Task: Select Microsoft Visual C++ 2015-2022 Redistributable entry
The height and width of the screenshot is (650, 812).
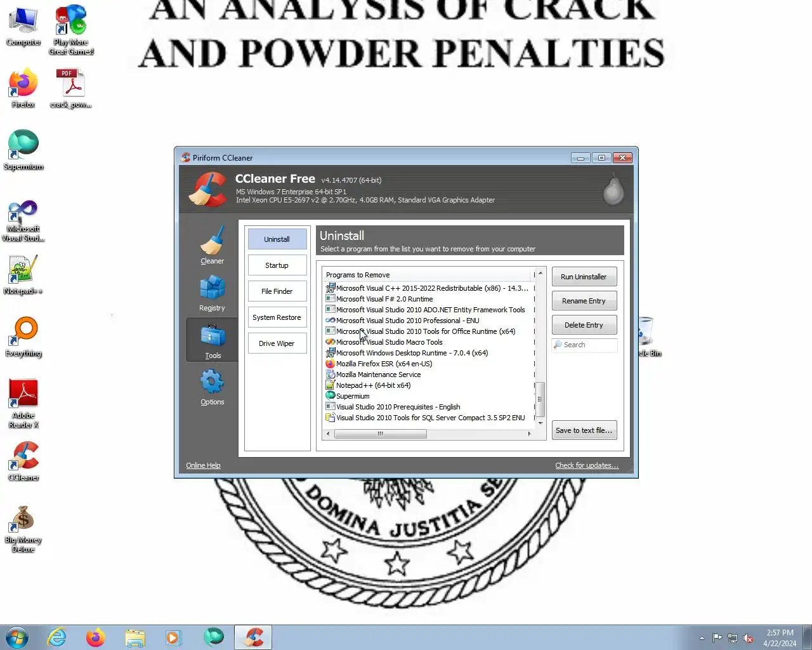Action: pos(429,288)
